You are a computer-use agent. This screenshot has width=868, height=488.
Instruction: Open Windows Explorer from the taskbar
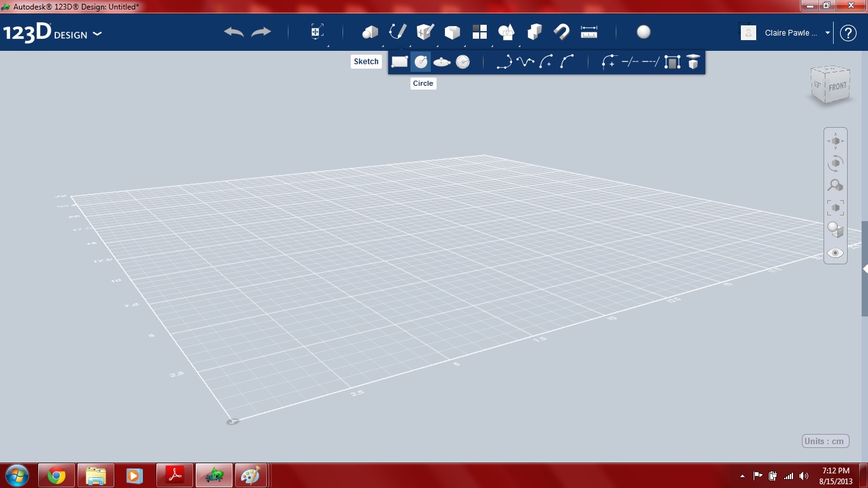coord(96,475)
